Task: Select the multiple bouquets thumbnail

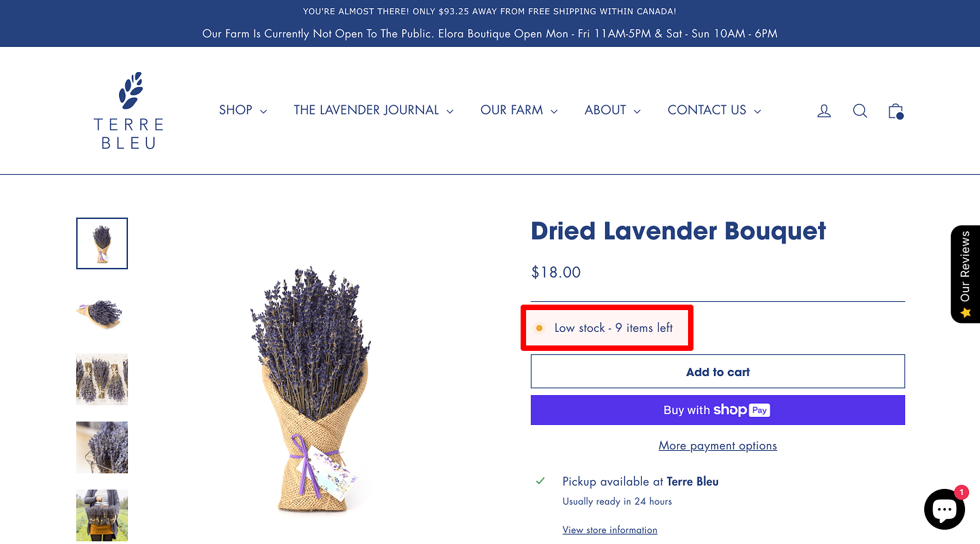Action: pyautogui.click(x=102, y=379)
